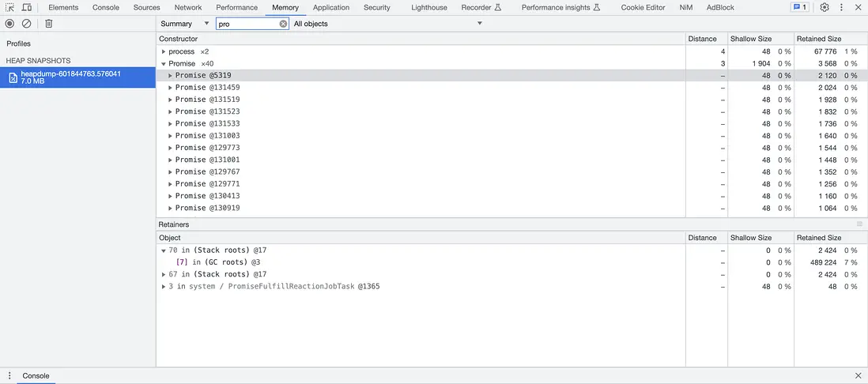Click the record heap snapshot button

[9, 23]
